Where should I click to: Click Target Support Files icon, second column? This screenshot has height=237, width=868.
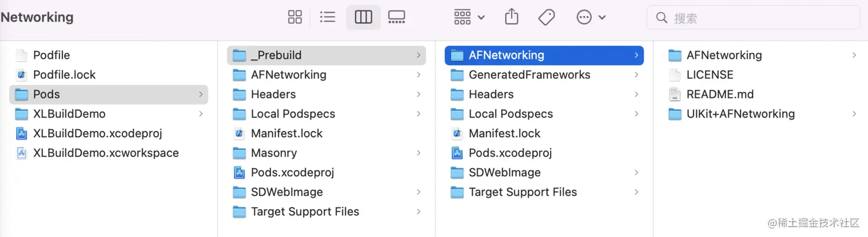point(239,211)
